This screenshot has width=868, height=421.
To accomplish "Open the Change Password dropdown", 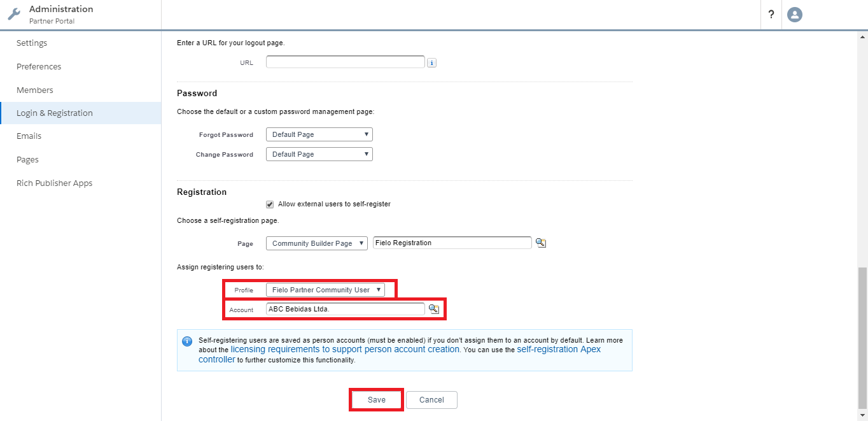I will coord(319,154).
